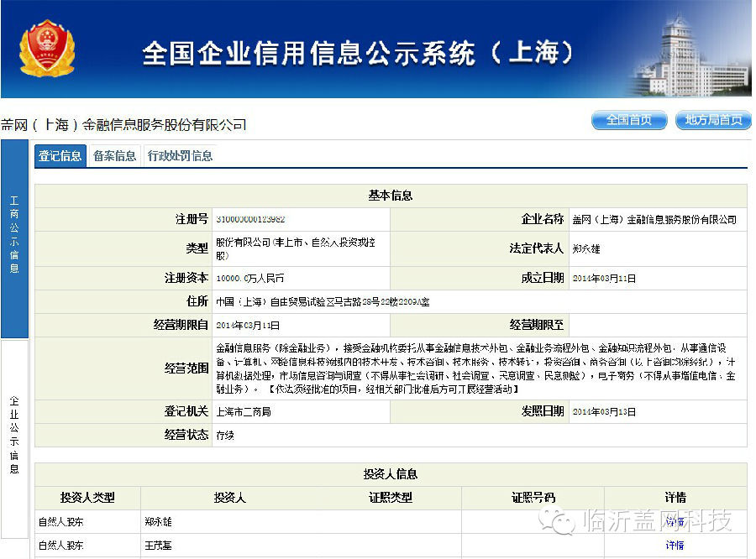Click the 证照类型 column header
The image size is (756, 559).
[391, 498]
